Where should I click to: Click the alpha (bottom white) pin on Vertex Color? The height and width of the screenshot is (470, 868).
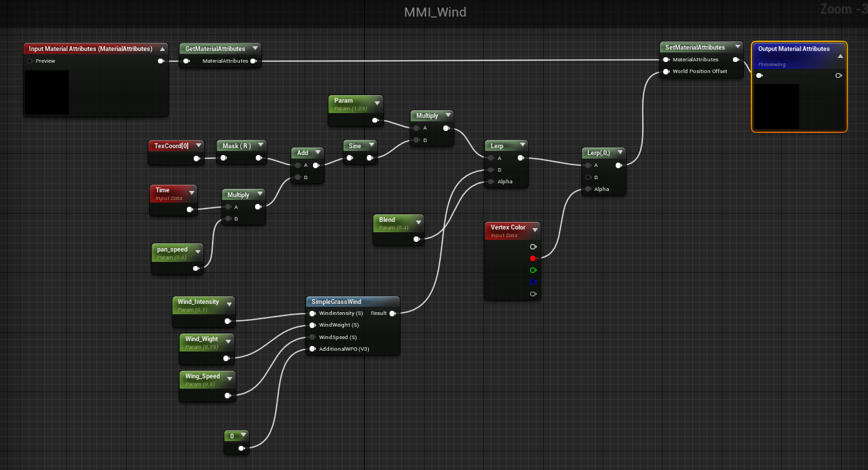533,294
